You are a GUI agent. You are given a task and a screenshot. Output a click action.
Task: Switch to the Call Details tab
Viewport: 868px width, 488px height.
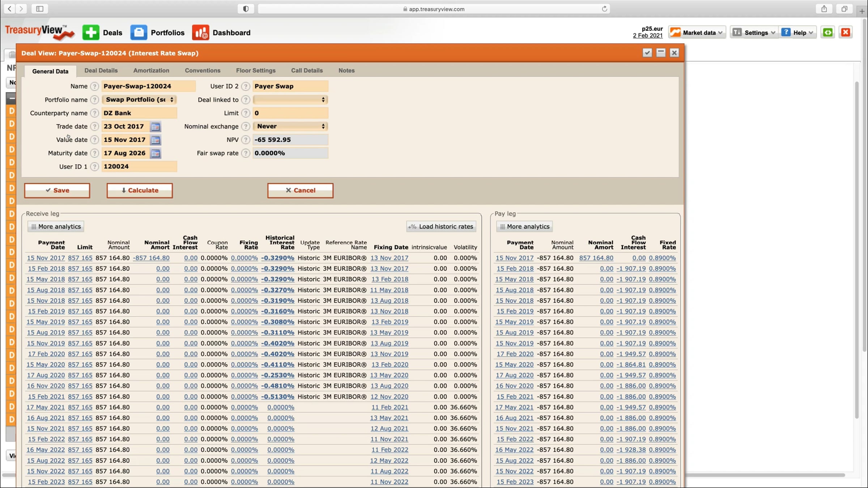tap(307, 70)
